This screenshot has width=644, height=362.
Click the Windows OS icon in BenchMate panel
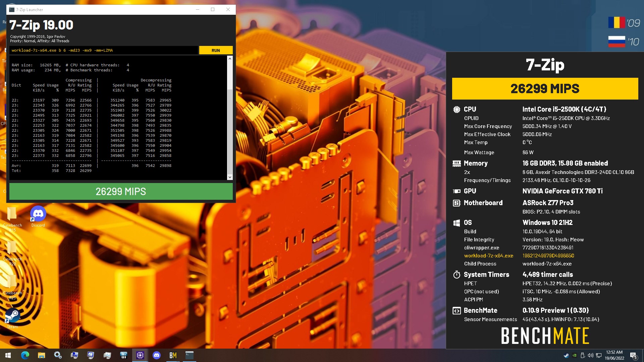pos(457,223)
